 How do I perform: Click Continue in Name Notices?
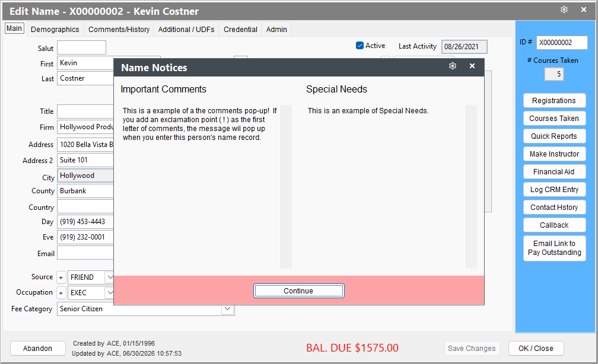(x=298, y=291)
